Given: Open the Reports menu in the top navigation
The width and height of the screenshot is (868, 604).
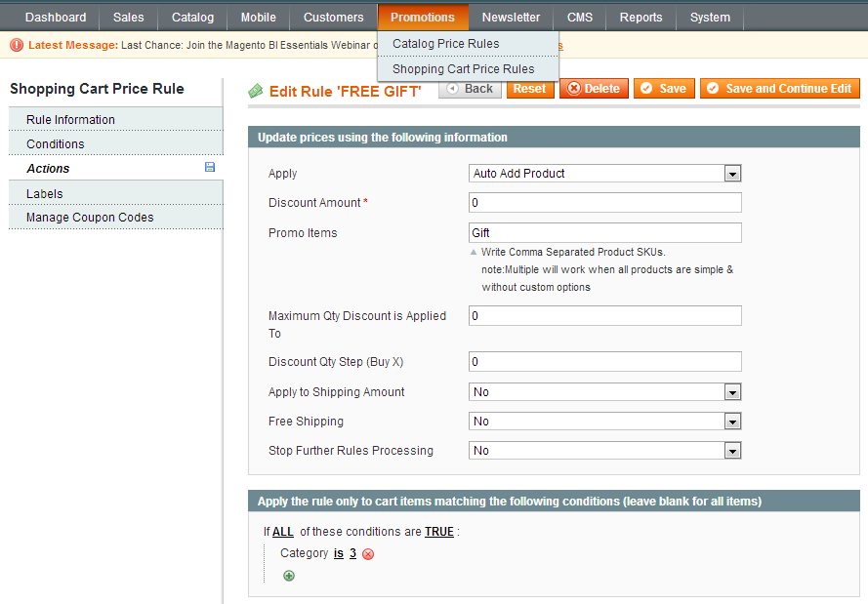Looking at the screenshot, I should pyautogui.click(x=641, y=17).
